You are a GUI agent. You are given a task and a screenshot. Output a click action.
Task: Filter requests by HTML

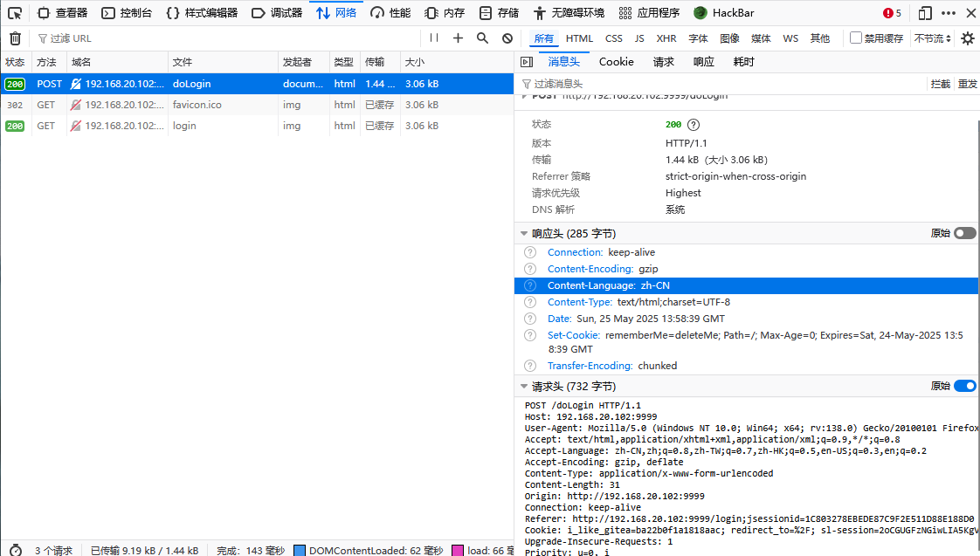(x=579, y=38)
